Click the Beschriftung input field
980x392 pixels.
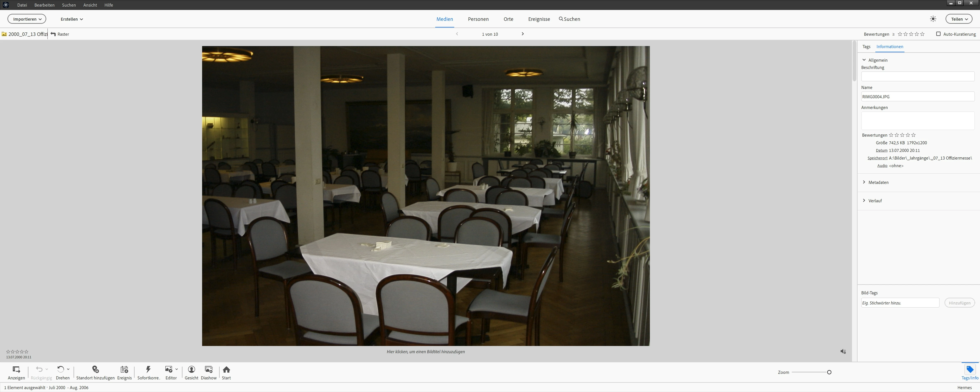(x=917, y=76)
